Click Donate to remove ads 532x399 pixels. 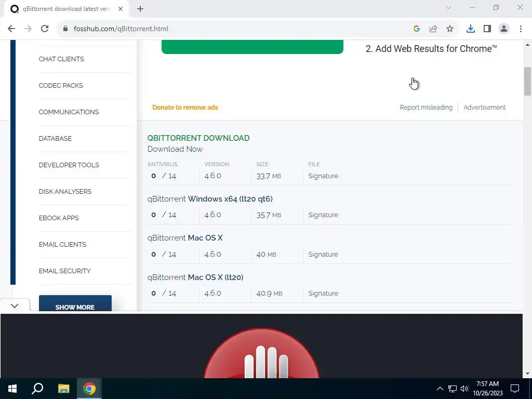pyautogui.click(x=185, y=108)
